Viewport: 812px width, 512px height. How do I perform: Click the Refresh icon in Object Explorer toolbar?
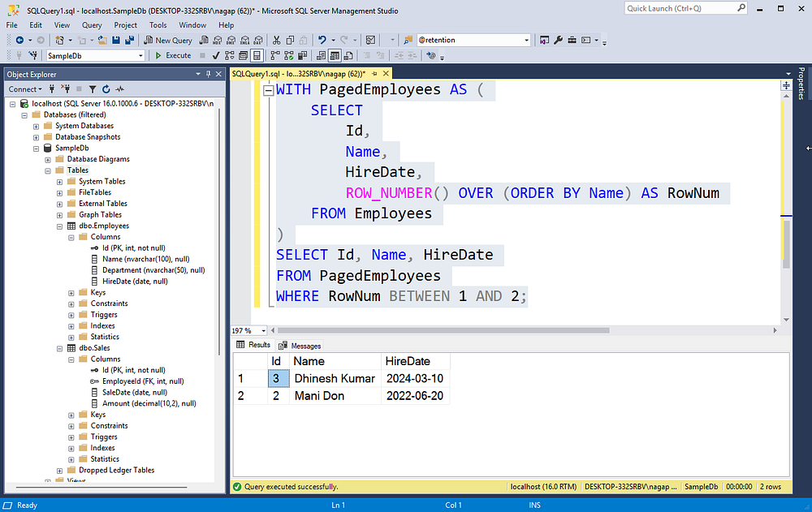click(106, 88)
